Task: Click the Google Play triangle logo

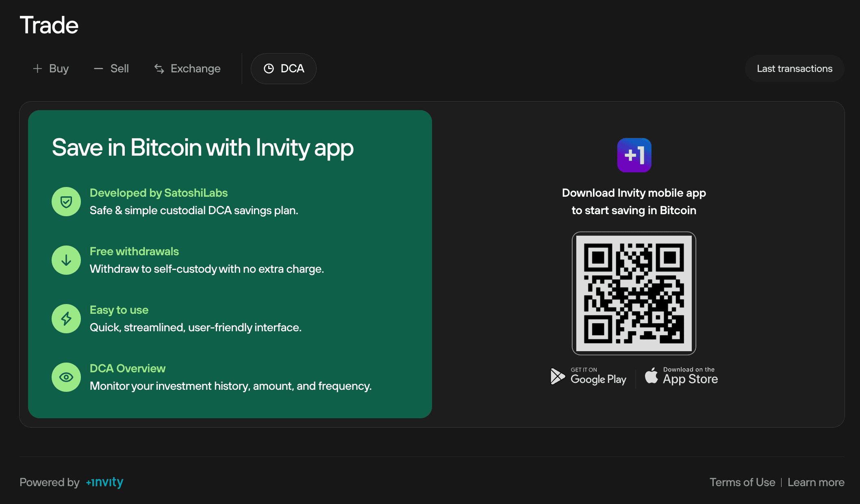Action: [558, 376]
